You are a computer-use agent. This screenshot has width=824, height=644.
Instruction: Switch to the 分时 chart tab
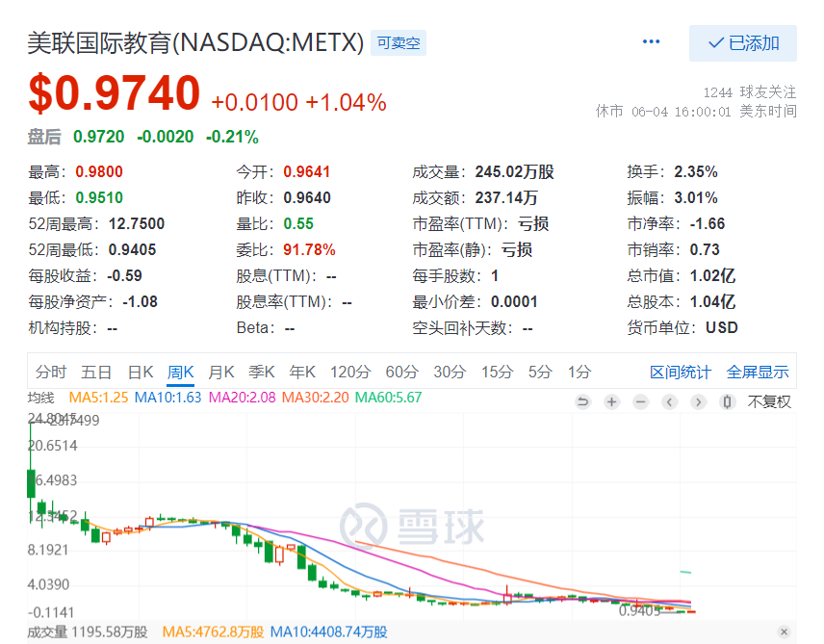click(x=51, y=373)
